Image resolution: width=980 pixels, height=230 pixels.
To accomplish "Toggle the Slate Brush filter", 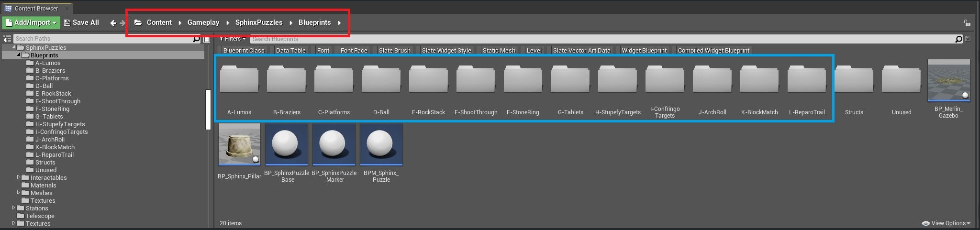I will pyautogui.click(x=394, y=50).
